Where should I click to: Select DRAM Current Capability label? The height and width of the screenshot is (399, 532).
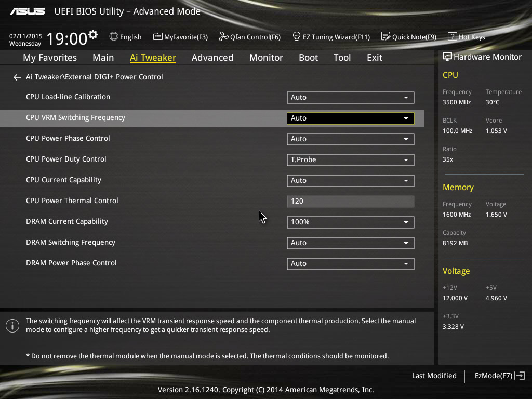[67, 221]
